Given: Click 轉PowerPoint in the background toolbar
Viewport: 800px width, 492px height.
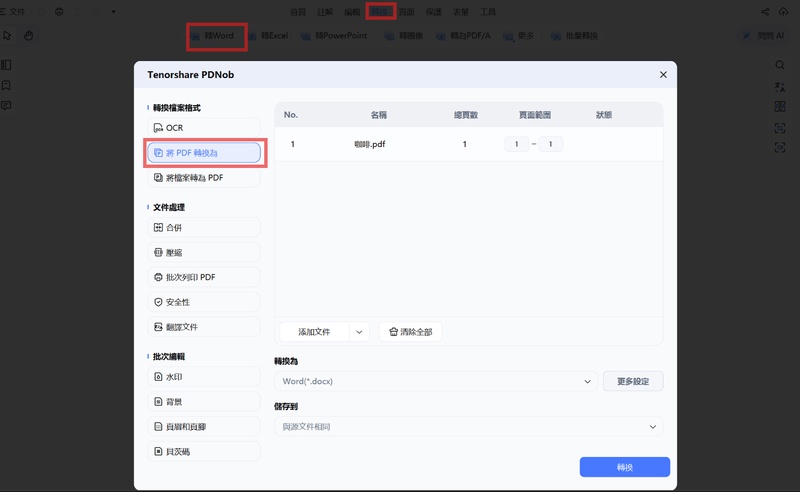Looking at the screenshot, I should click(x=334, y=36).
